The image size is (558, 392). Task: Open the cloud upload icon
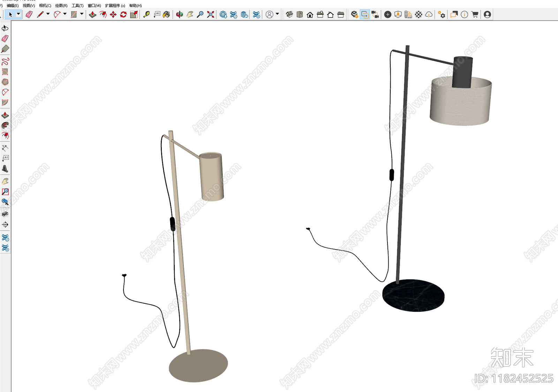tap(429, 14)
